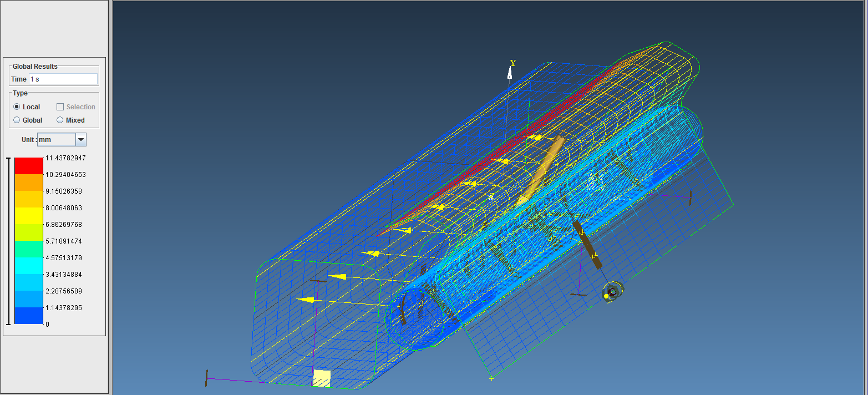Click the legend value 5.71891474

point(64,241)
